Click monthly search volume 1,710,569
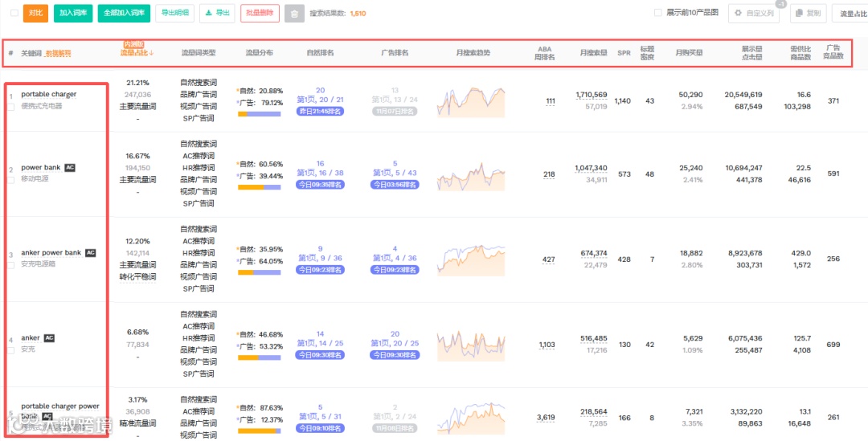 point(592,95)
